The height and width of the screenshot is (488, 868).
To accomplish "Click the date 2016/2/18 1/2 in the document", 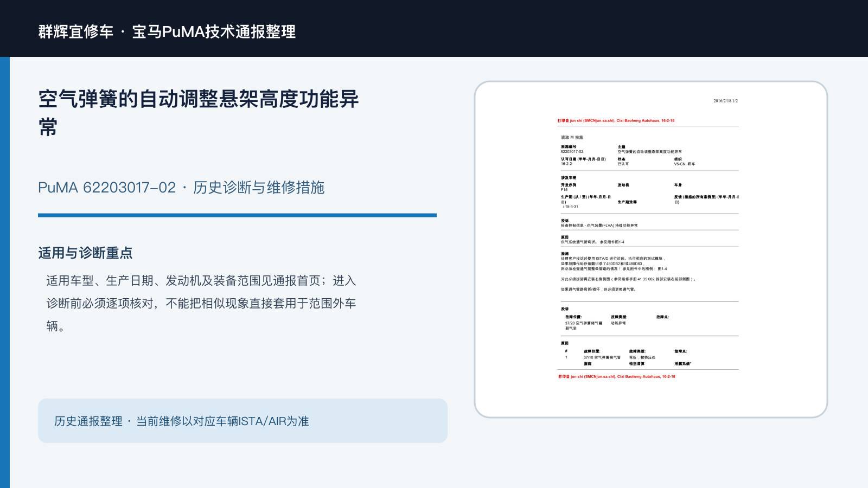I will click(725, 101).
